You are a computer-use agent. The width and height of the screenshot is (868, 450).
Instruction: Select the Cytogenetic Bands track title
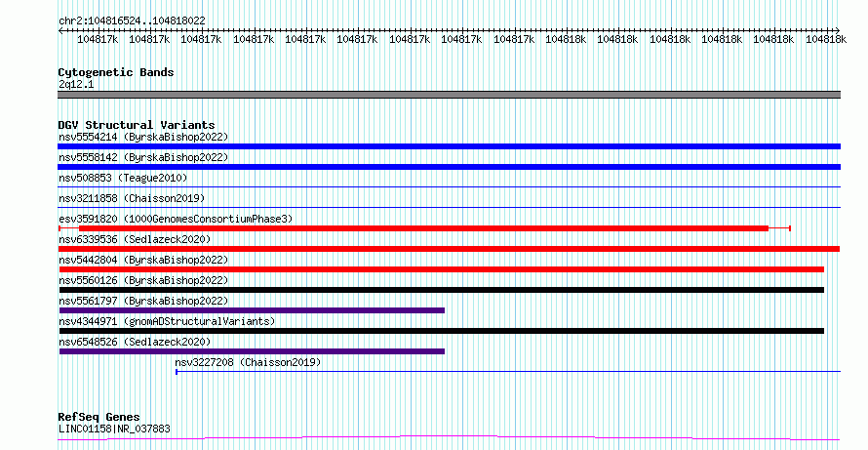[116, 72]
